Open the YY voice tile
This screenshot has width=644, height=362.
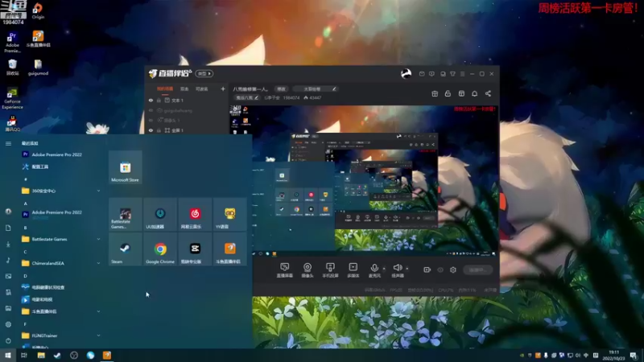click(230, 214)
